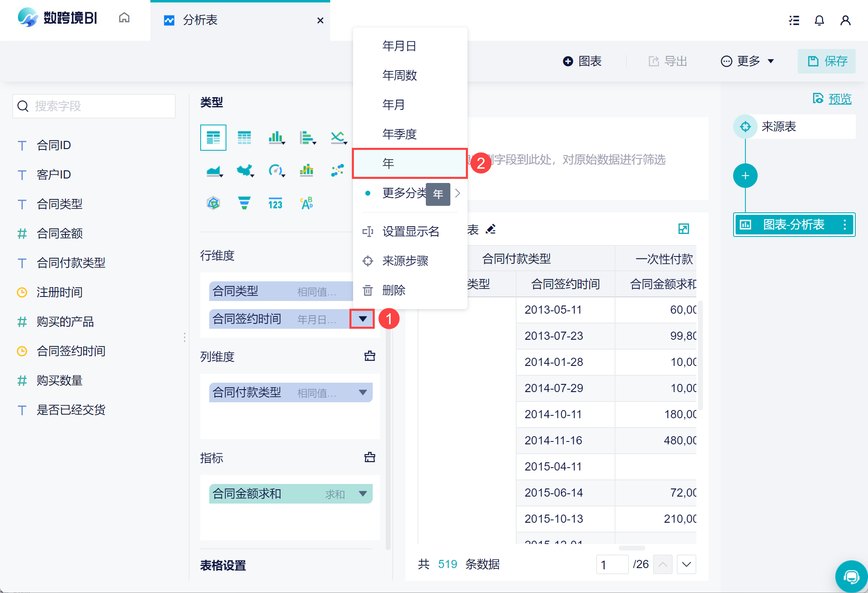Viewport: 868px width, 593px height.
Task: Select the bar chart type icon
Action: 276,138
